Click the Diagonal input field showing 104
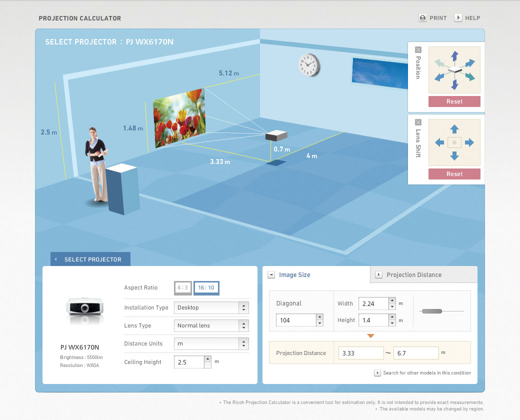The height and width of the screenshot is (420, 520). click(x=296, y=319)
